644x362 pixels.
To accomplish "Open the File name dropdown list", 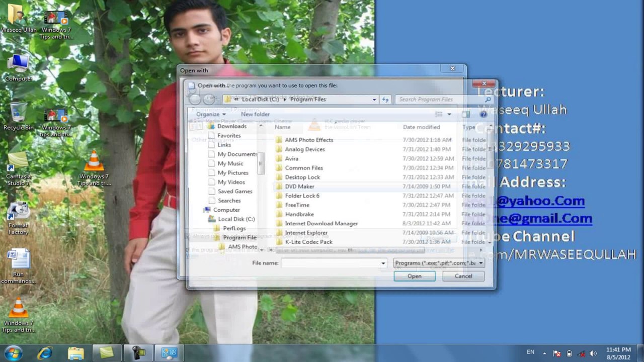I will click(x=383, y=263).
